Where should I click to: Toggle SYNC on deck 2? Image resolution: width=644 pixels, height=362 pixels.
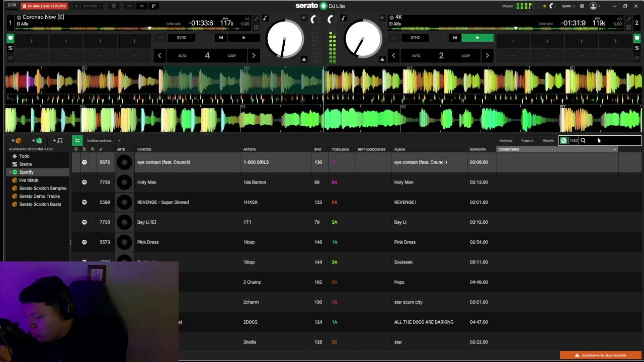pos(415,38)
